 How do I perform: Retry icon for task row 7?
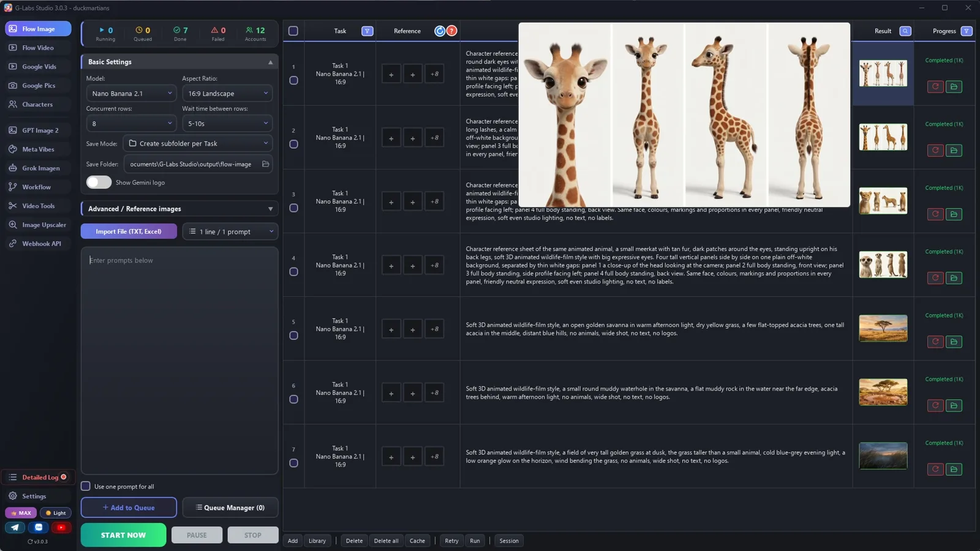pyautogui.click(x=935, y=469)
